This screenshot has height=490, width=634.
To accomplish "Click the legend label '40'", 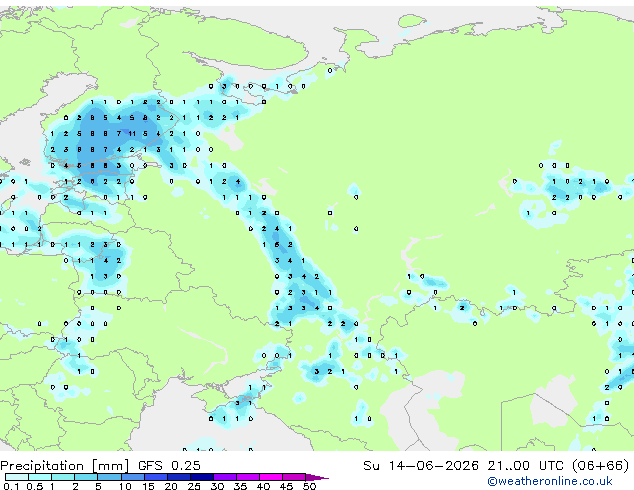I will coord(263,486).
